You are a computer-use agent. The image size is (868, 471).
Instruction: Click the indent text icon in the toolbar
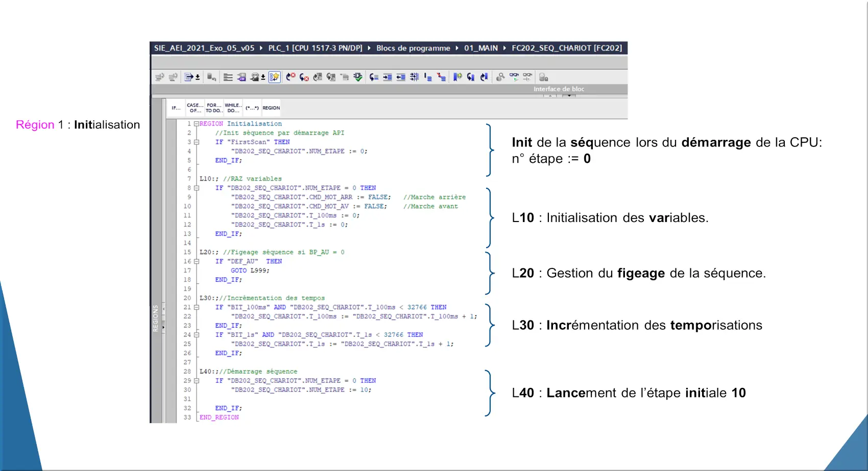[x=388, y=77]
